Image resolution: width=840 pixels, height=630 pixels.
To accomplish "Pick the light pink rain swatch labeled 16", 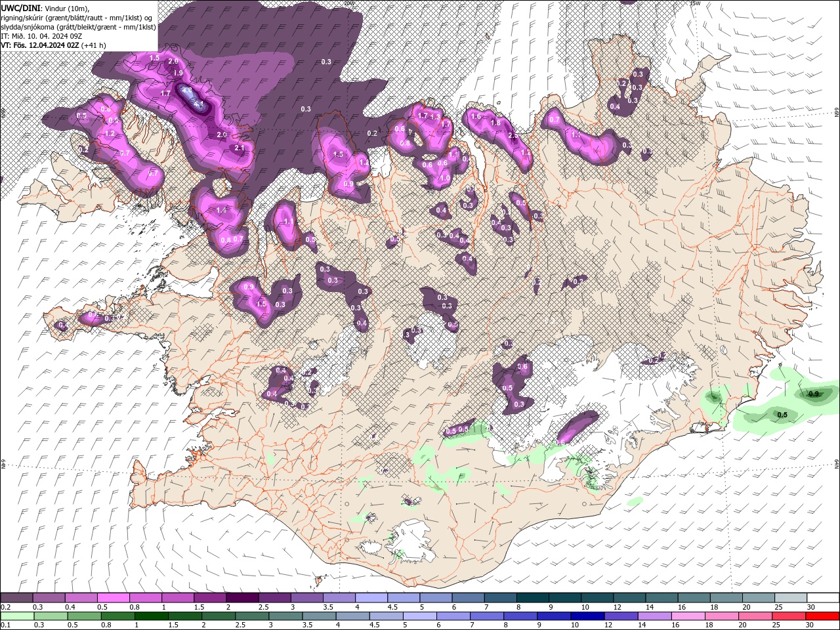I will [x=689, y=616].
